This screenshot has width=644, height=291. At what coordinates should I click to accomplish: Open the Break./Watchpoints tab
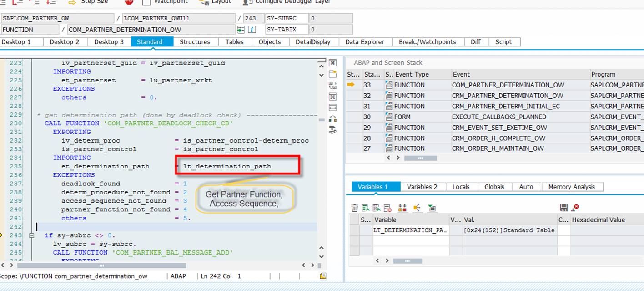pyautogui.click(x=428, y=42)
